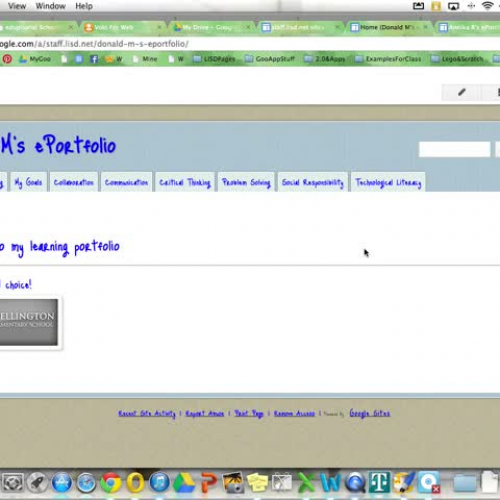The width and height of the screenshot is (500, 500).
Task: Click the Print Page footer link
Action: coord(249,414)
